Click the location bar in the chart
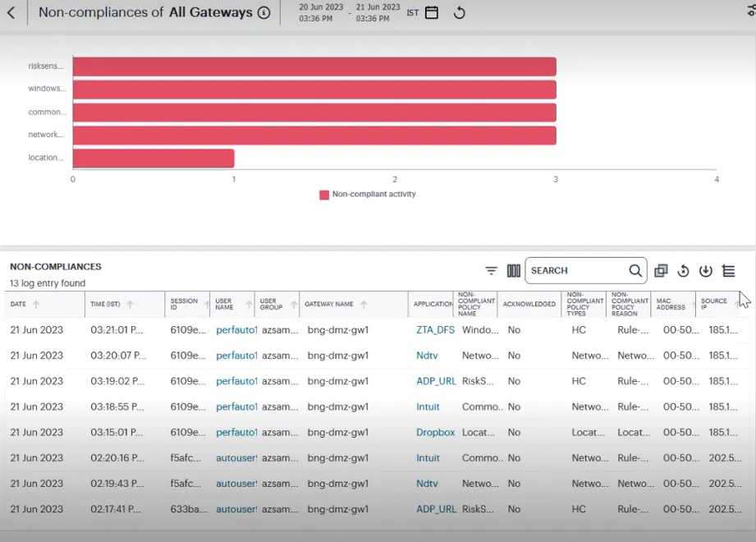756x542 pixels. coord(153,158)
